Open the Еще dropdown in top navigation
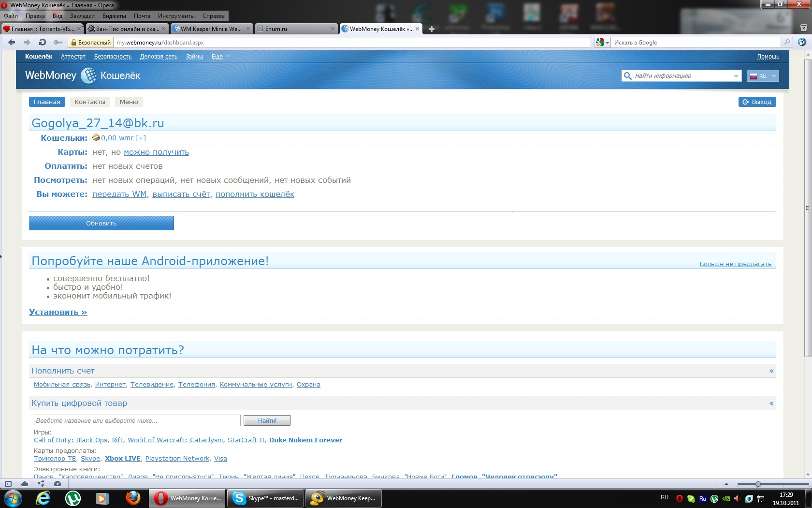Screen dimensions: 812x508 click(x=221, y=57)
